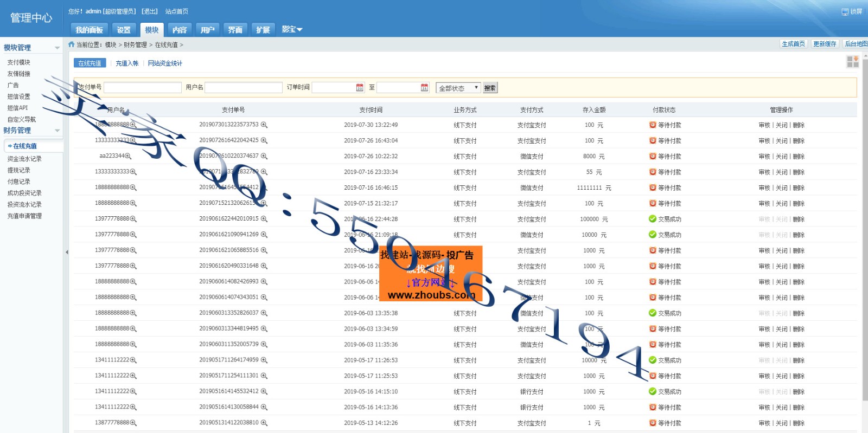Click the 更新缓存 button

click(x=825, y=44)
